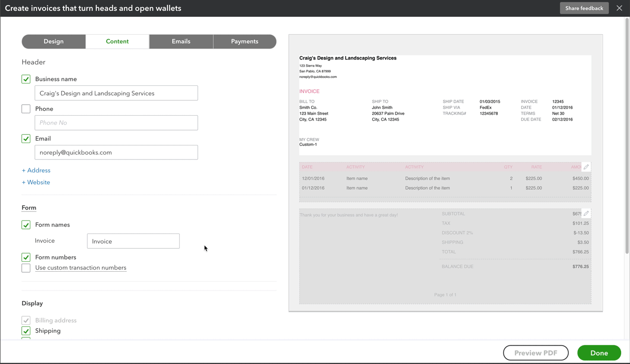Click the thank you message in preview footer

(349, 215)
